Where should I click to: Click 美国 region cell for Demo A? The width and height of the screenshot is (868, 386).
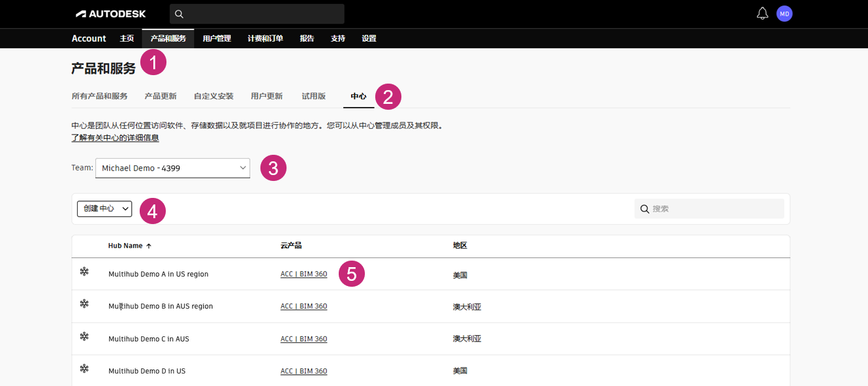click(x=460, y=275)
